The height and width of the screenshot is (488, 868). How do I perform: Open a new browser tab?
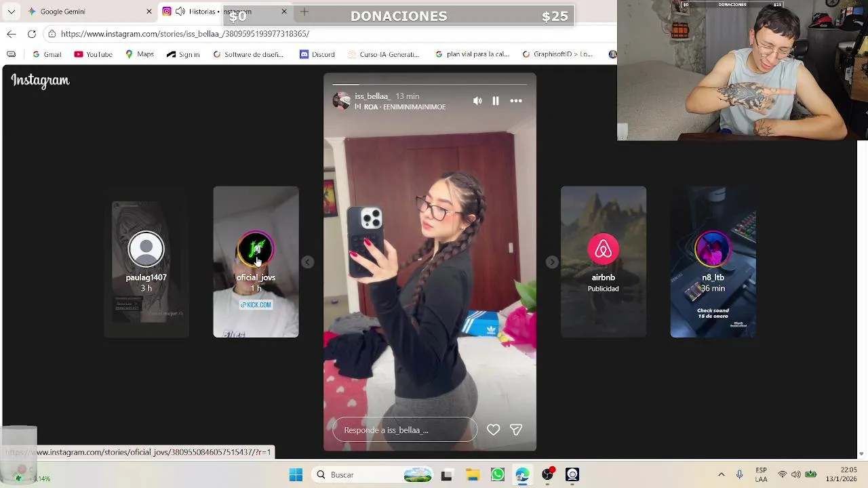coord(304,12)
